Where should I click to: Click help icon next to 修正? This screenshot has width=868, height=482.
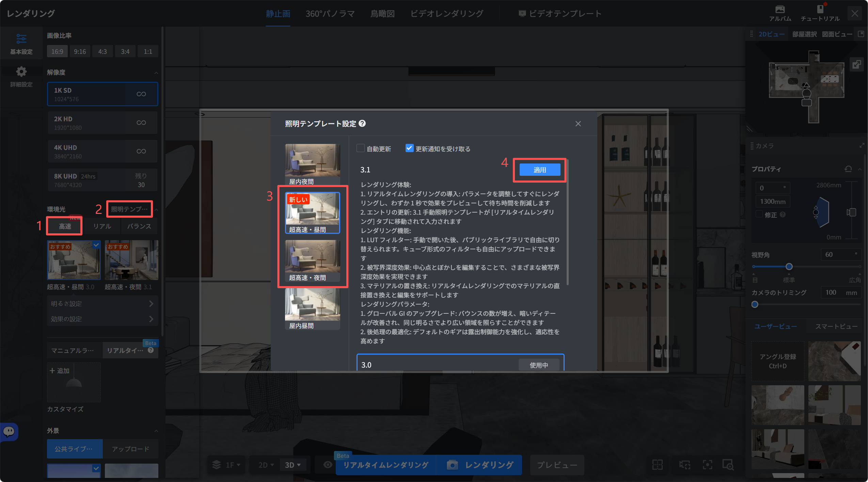coord(783,214)
